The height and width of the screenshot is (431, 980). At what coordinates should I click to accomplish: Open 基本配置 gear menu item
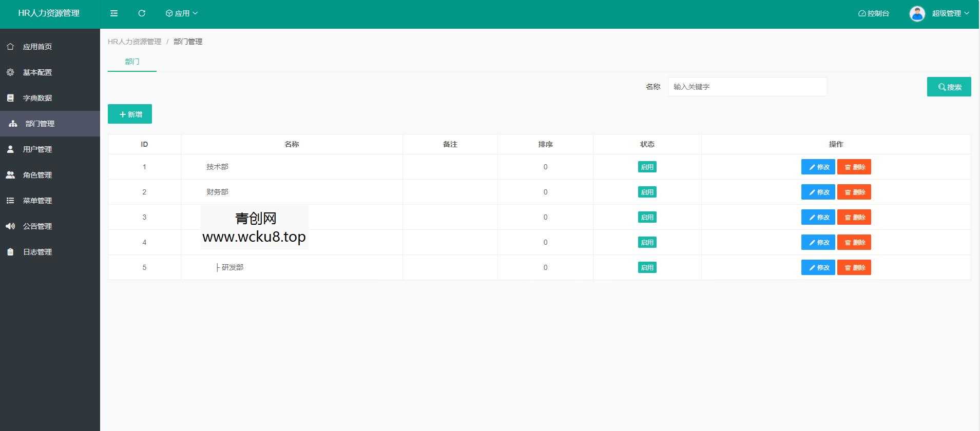(x=37, y=72)
